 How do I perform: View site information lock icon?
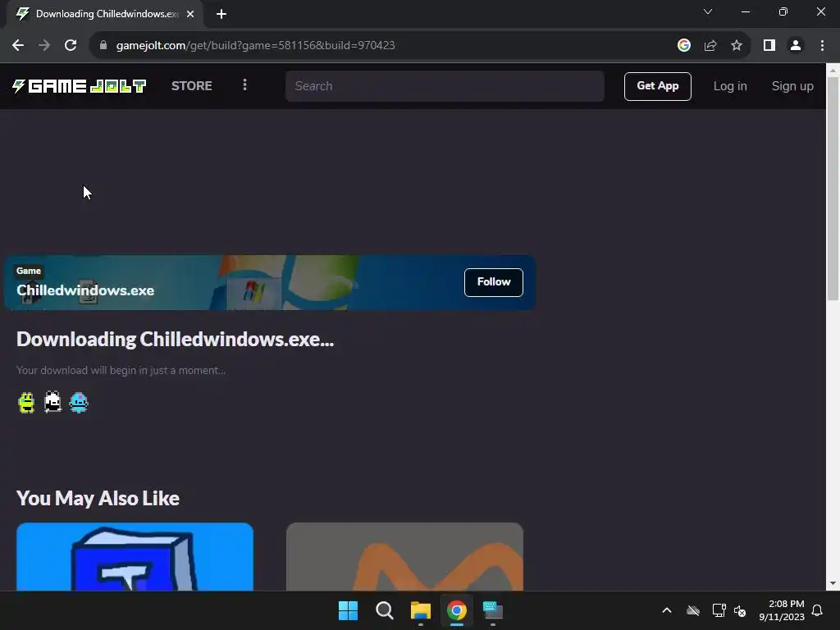point(103,45)
